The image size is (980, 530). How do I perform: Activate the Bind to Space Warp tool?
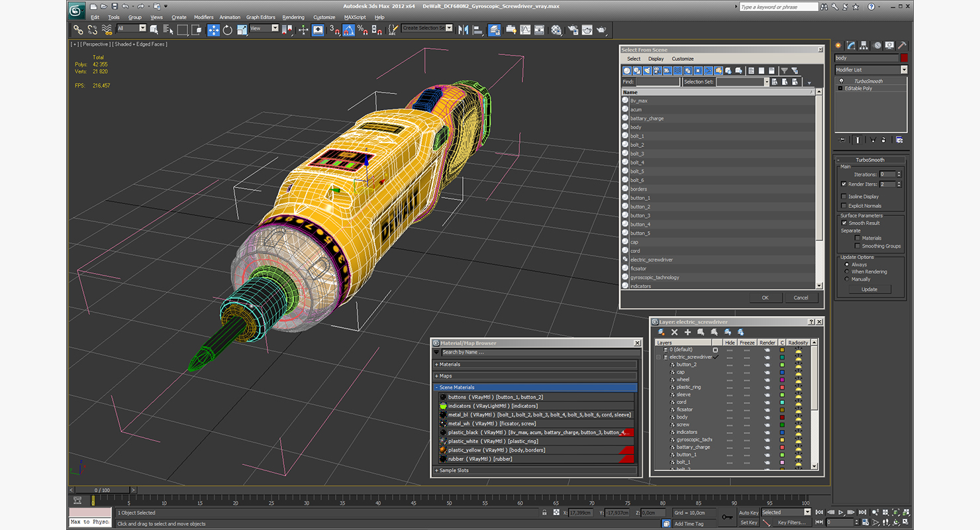point(107,30)
